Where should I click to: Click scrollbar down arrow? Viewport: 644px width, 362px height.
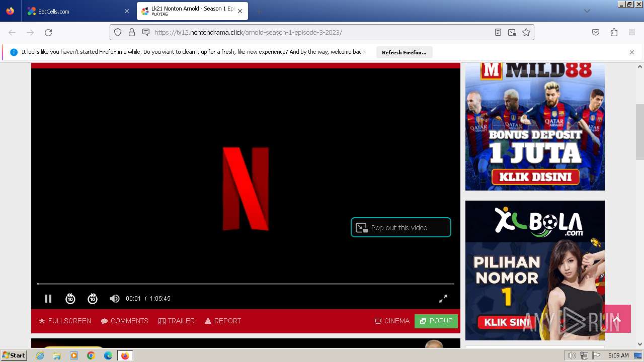(640, 344)
